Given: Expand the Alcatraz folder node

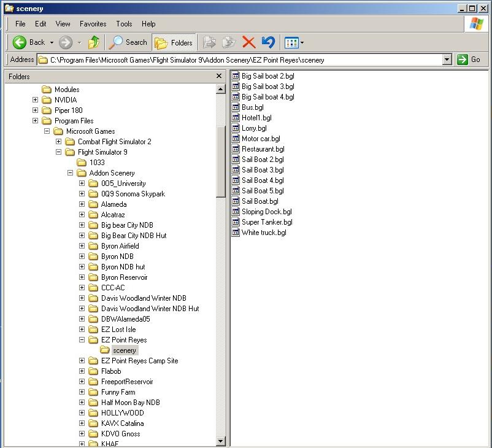Looking at the screenshot, I should [x=82, y=215].
